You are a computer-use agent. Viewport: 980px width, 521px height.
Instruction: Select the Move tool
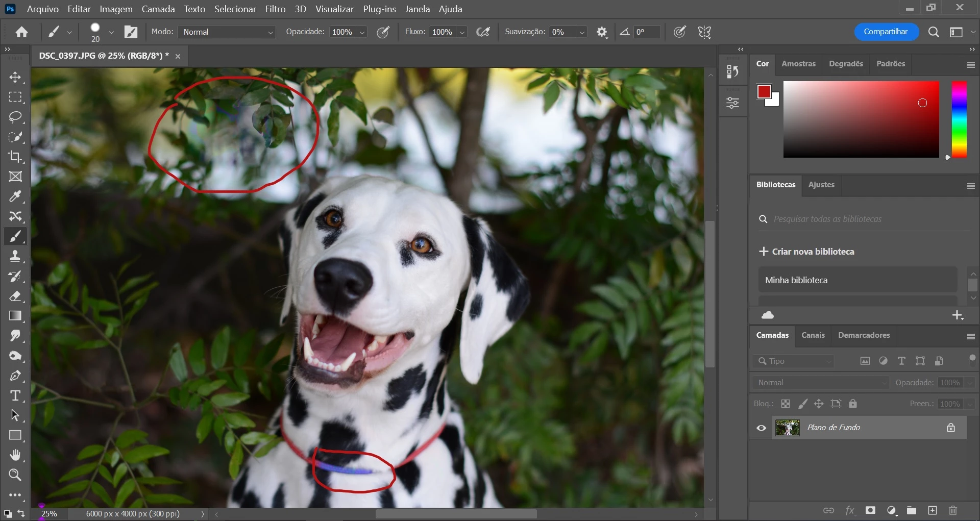point(15,77)
